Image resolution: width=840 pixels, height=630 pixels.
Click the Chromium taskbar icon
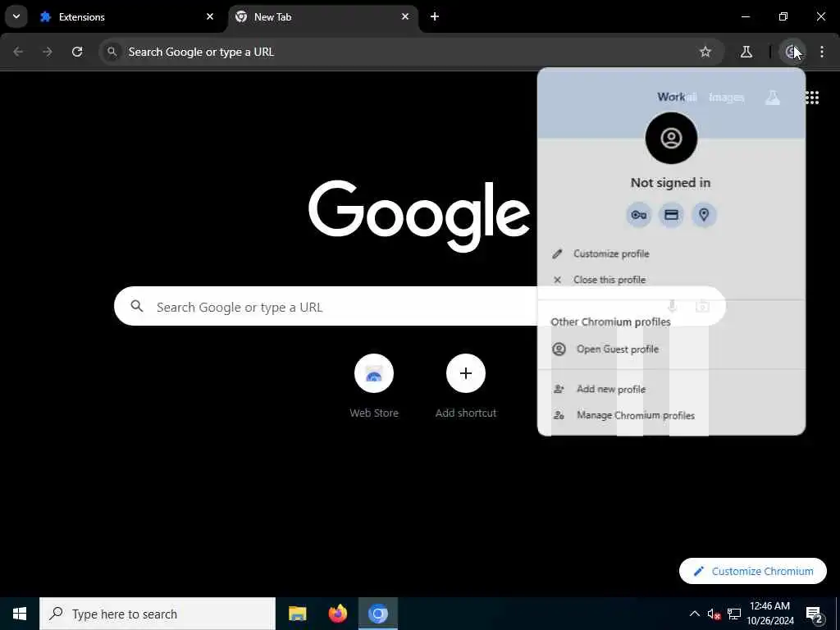tap(378, 614)
